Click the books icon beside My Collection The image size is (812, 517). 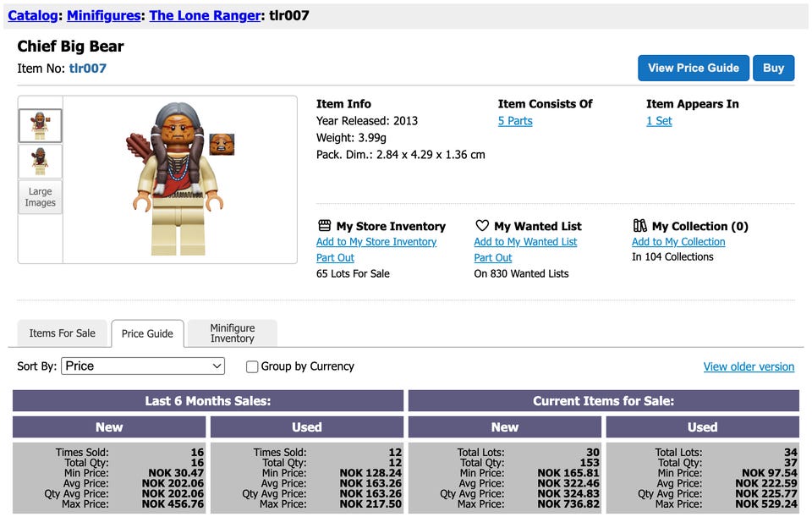(x=639, y=225)
